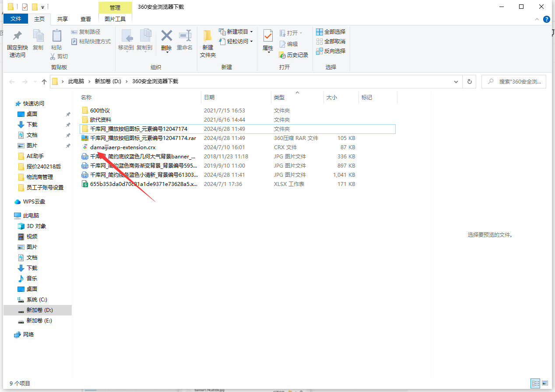Select damaijiaerp-extension.crx file
This screenshot has width=555, height=392.
pos(123,147)
